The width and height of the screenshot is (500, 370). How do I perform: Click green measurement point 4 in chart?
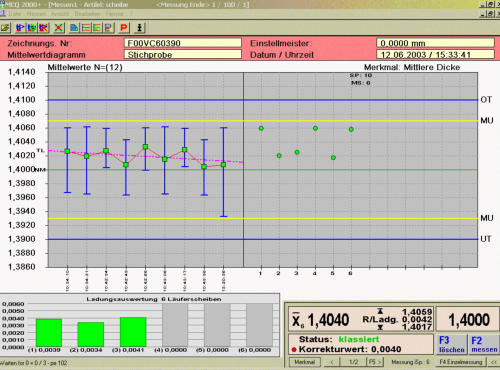[x=315, y=128]
